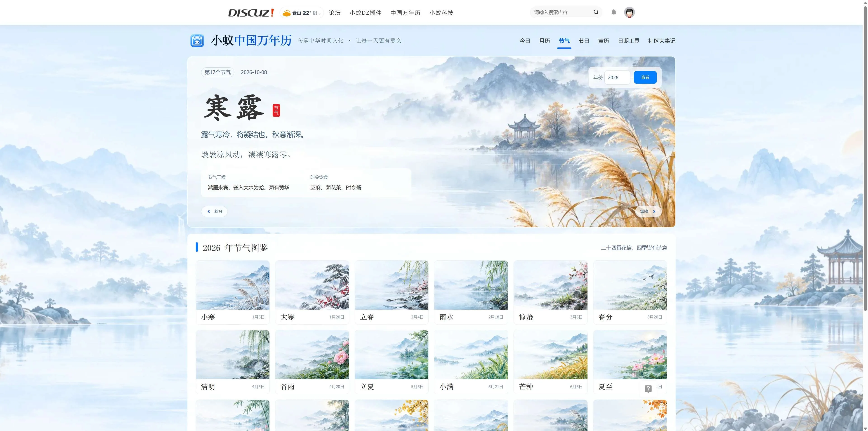Open the 夏至 solar term card
Viewport: 868px width, 431px height.
tap(630, 362)
